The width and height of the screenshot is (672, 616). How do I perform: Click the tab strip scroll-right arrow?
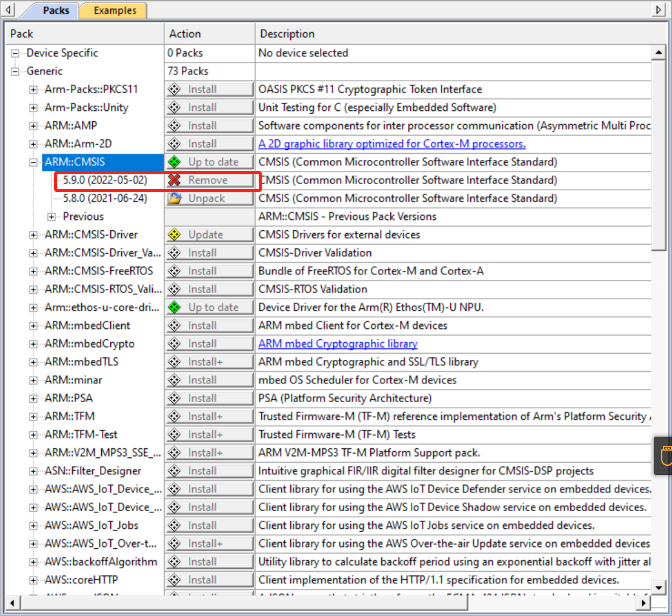point(659,10)
